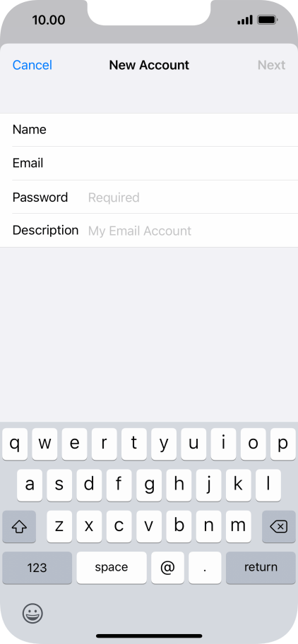
Task: Cancel new account creation
Action: (32, 65)
